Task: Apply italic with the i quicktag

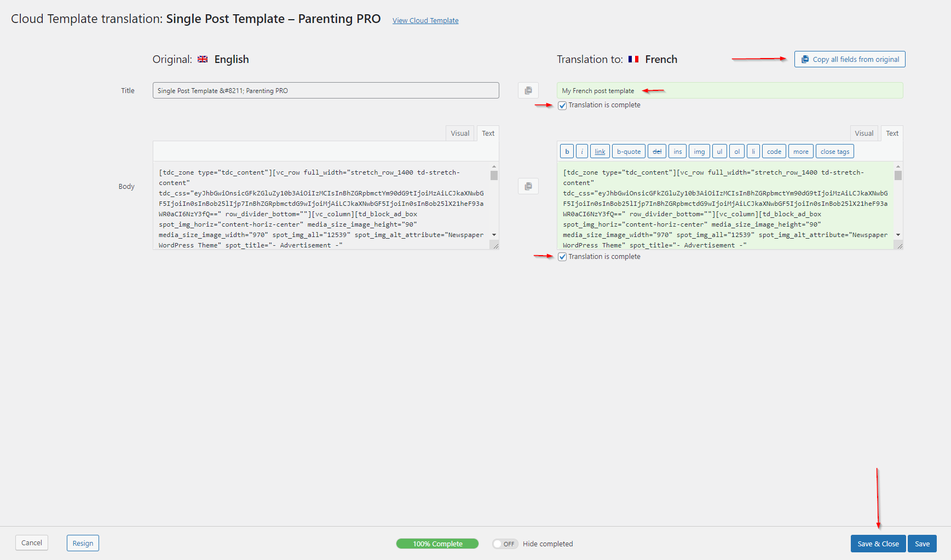Action: (582, 152)
